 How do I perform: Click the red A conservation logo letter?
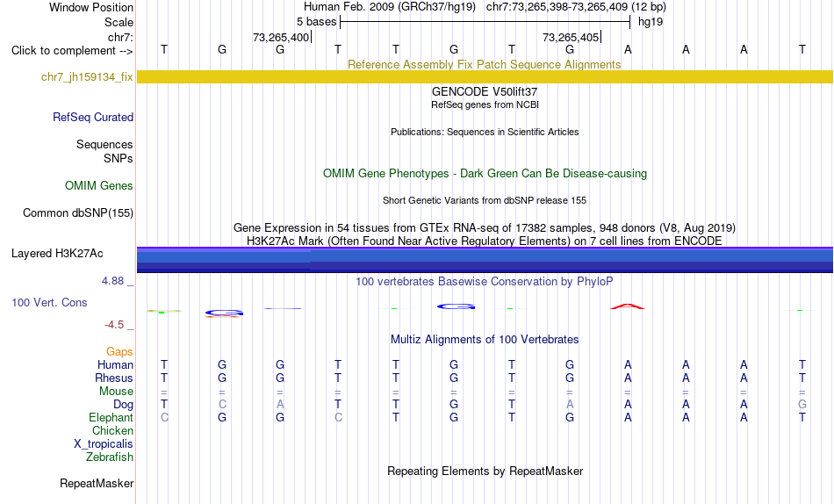[x=628, y=306]
